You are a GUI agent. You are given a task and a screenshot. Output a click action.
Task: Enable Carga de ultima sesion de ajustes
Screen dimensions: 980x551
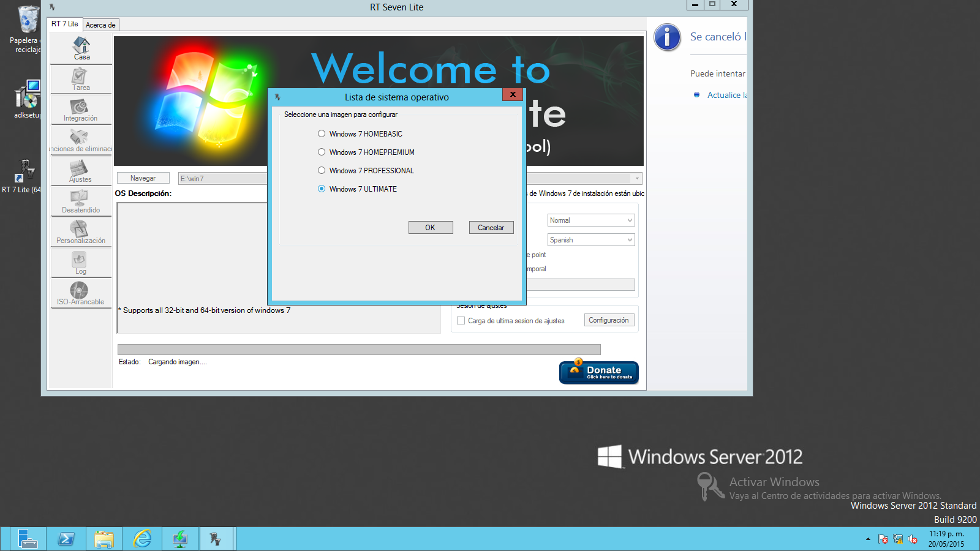[461, 321]
